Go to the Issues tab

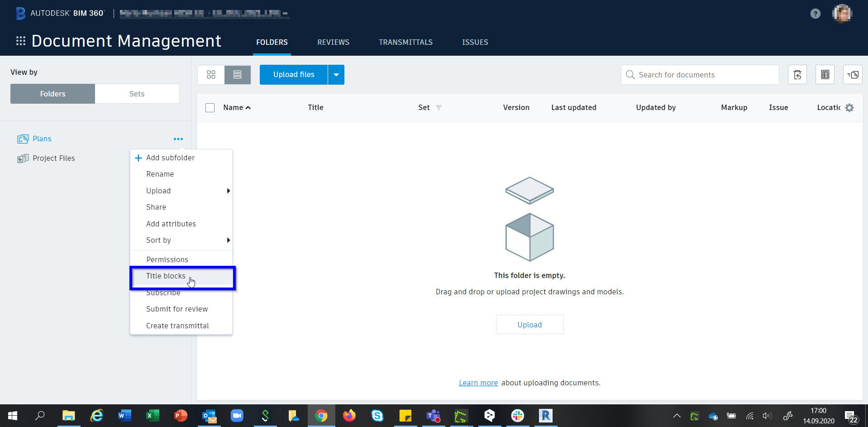click(475, 42)
